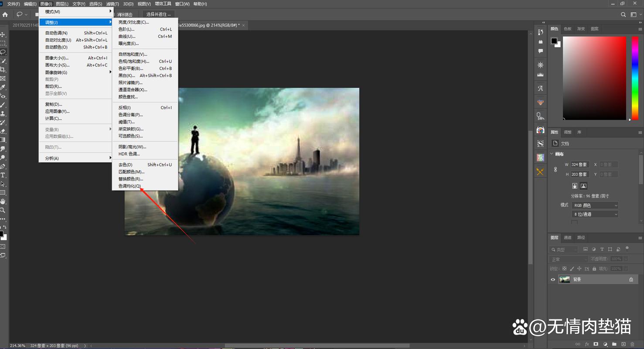
Task: Click the 选择并遮住 button
Action: click(x=158, y=14)
